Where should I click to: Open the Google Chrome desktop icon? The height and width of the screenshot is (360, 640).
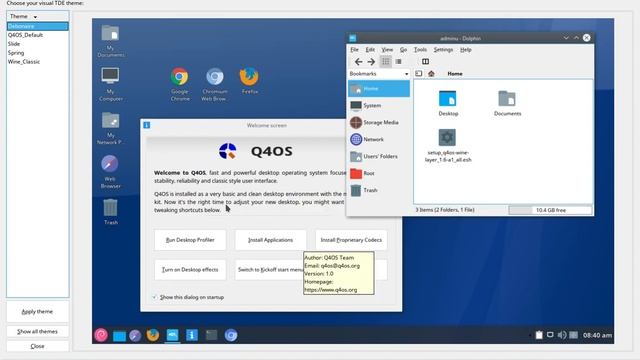[180, 84]
